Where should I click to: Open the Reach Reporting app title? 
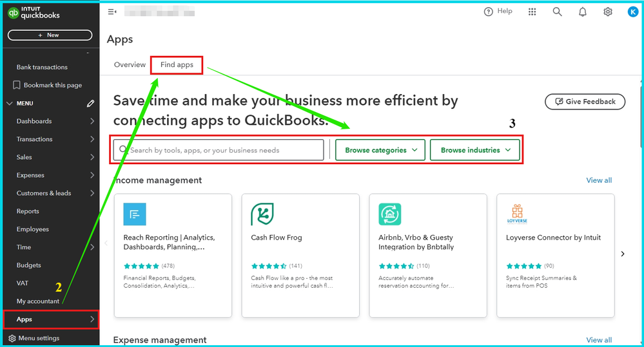(169, 243)
